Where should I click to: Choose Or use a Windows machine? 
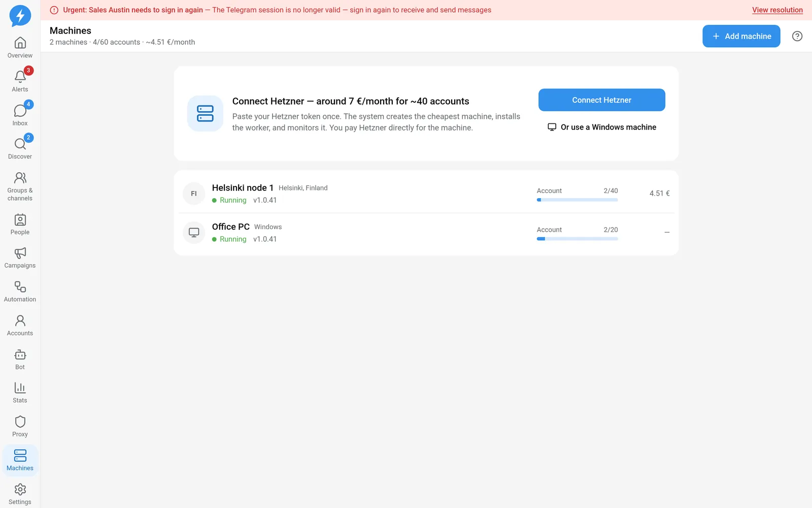[x=602, y=127]
